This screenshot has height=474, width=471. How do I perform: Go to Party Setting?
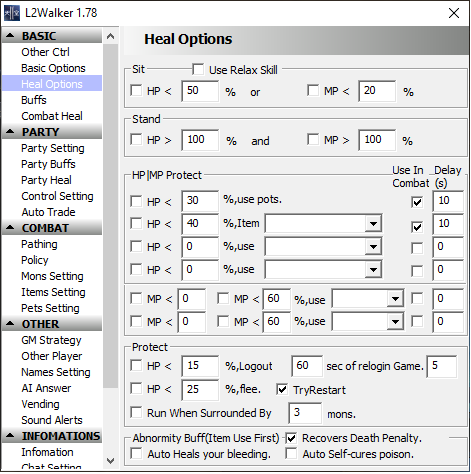(x=53, y=148)
